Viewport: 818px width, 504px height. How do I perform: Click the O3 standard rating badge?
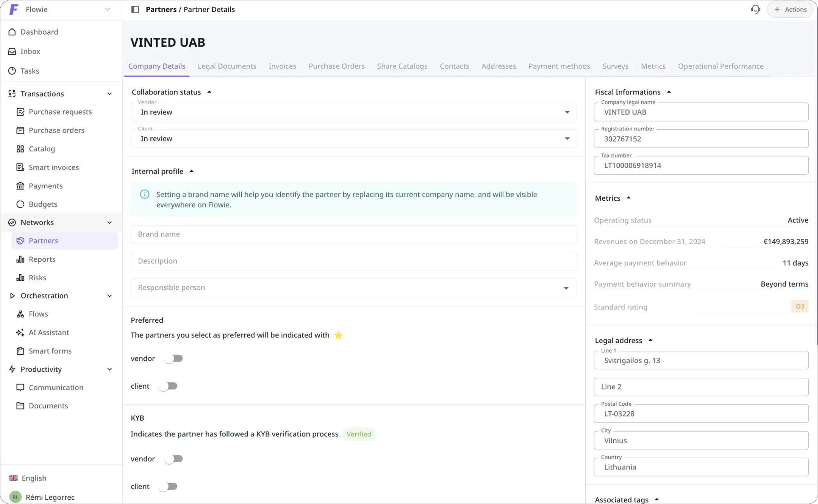point(800,306)
